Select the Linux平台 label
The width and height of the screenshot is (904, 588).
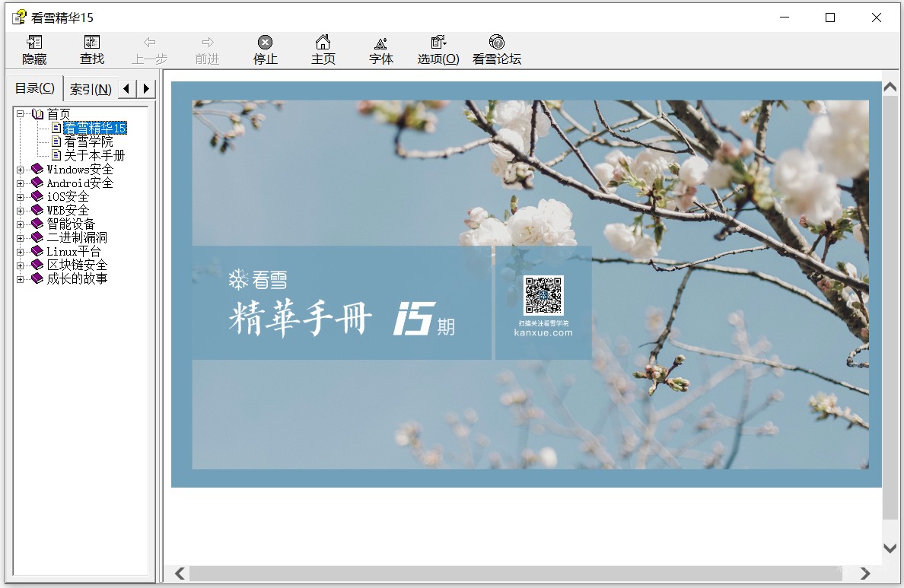point(74,252)
